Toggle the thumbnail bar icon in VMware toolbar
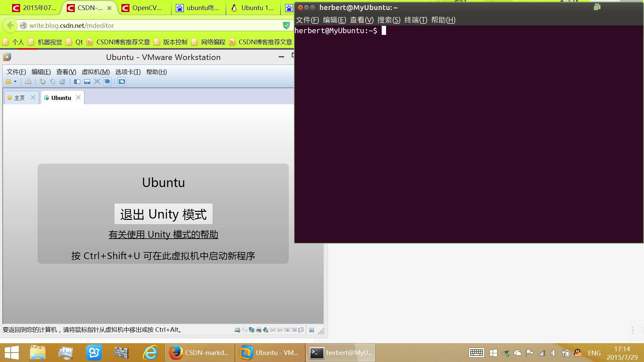 (x=87, y=81)
